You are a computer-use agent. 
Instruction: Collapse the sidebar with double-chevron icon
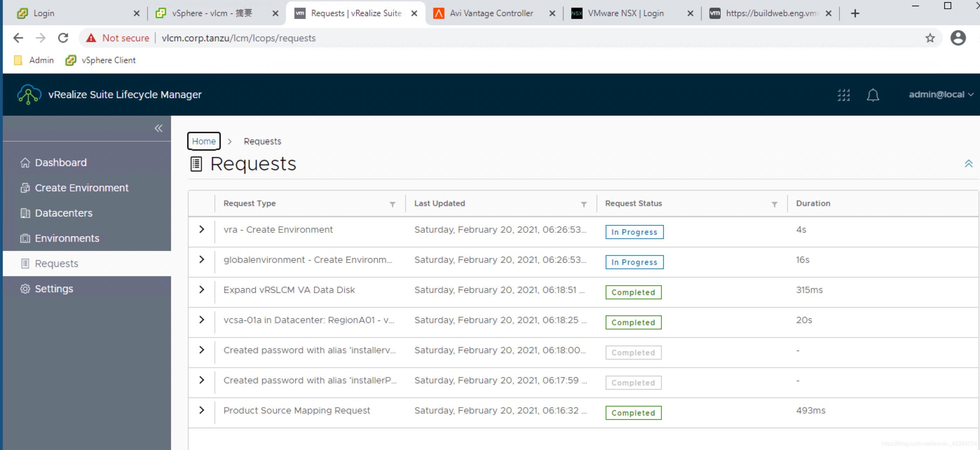point(158,128)
